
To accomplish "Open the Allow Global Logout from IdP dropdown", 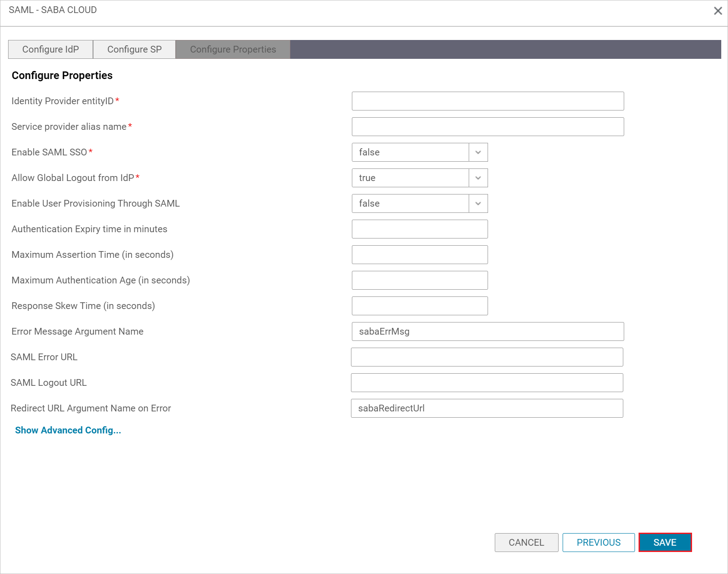I will point(477,178).
